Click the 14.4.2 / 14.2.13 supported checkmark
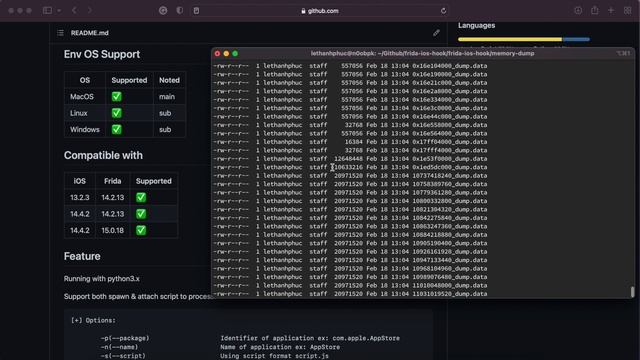Image resolution: width=640 pixels, height=360 pixels. [x=141, y=214]
